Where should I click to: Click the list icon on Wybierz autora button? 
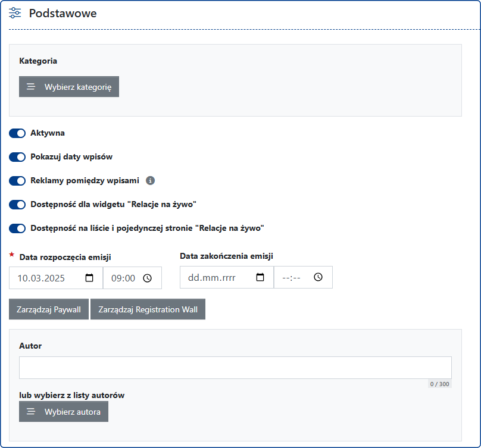31,411
